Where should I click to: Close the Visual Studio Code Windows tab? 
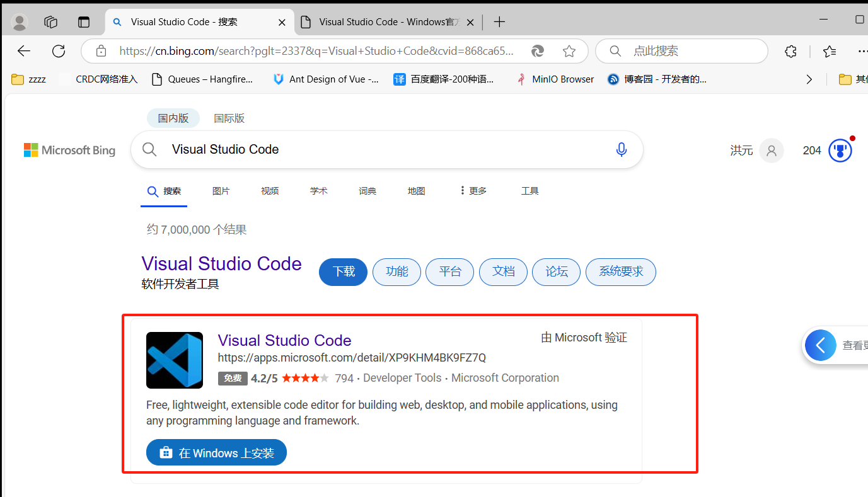click(471, 22)
